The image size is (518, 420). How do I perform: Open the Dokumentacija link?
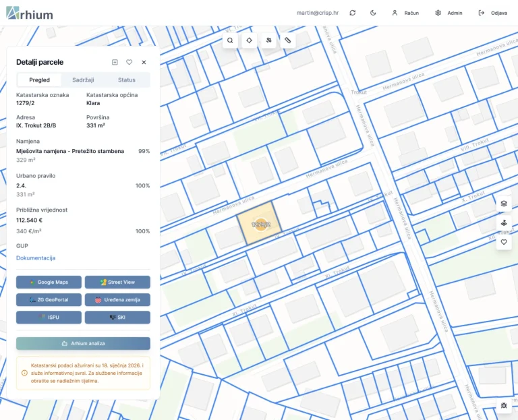(x=36, y=258)
